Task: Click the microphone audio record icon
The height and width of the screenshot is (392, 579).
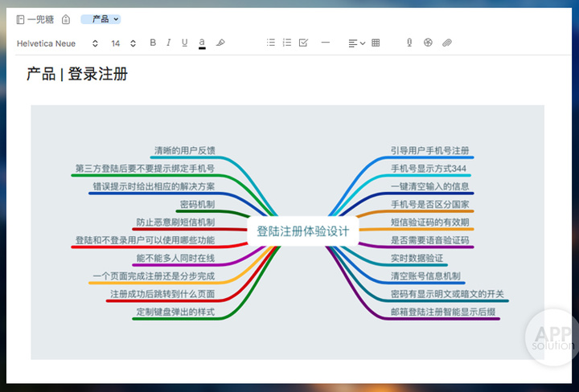Action: click(409, 43)
